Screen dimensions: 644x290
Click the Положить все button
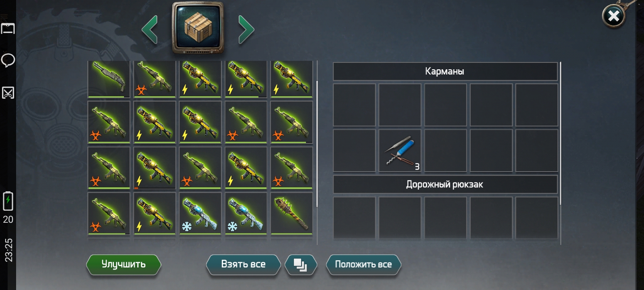pyautogui.click(x=363, y=265)
